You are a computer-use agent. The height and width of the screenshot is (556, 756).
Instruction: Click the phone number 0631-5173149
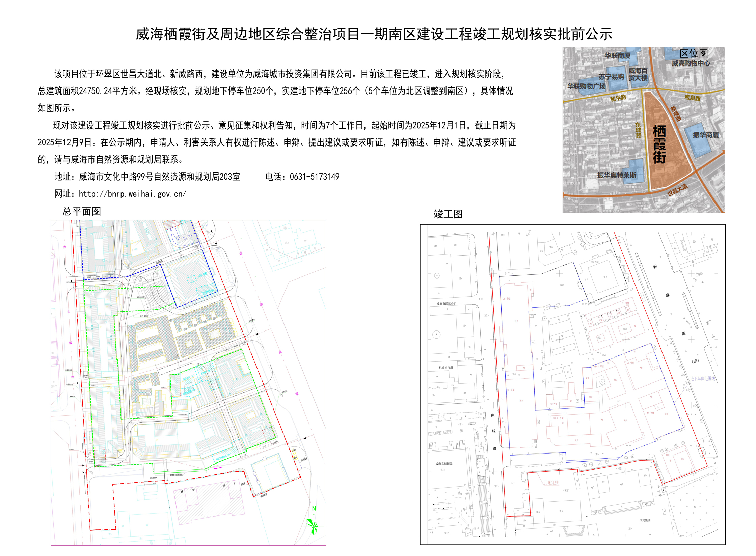click(314, 177)
